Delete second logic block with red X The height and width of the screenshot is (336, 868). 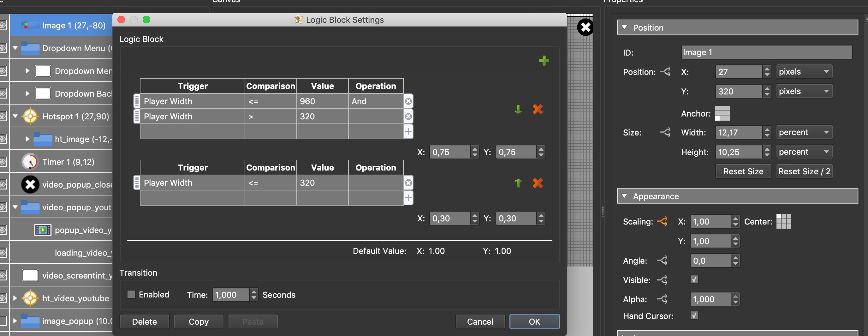click(538, 183)
